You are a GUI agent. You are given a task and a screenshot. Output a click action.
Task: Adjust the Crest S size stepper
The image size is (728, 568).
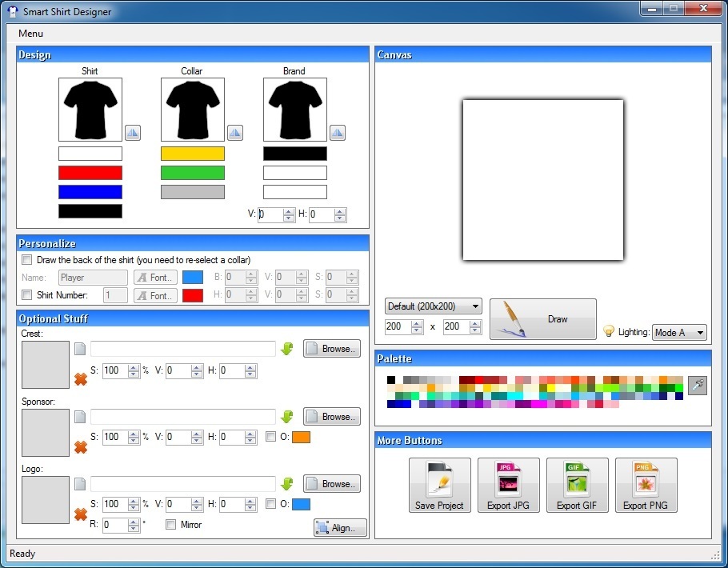click(134, 370)
